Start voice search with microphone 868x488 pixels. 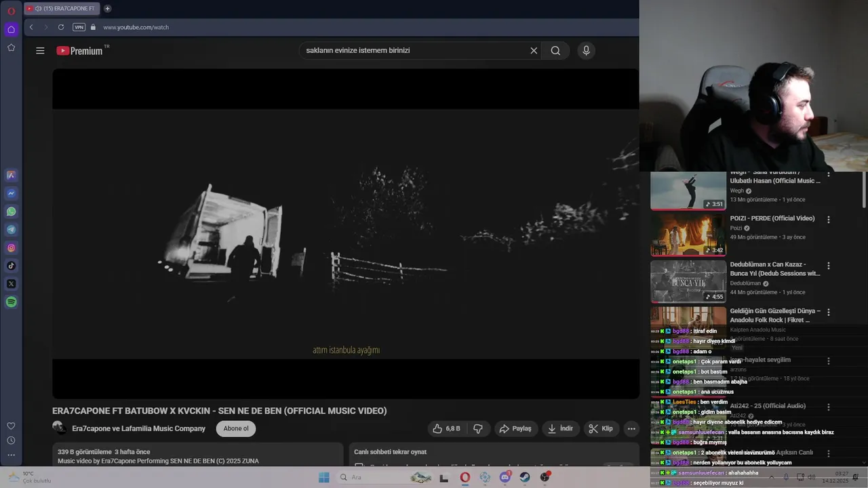(x=587, y=50)
